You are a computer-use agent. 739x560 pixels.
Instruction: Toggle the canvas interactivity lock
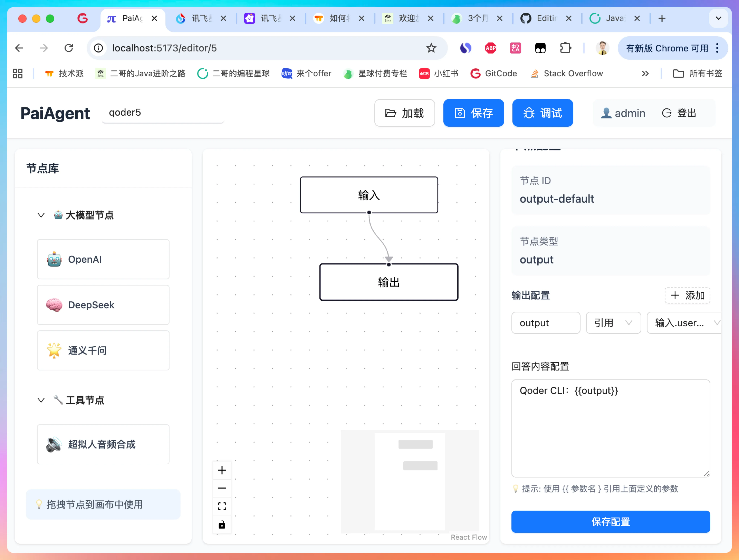pos(222,524)
